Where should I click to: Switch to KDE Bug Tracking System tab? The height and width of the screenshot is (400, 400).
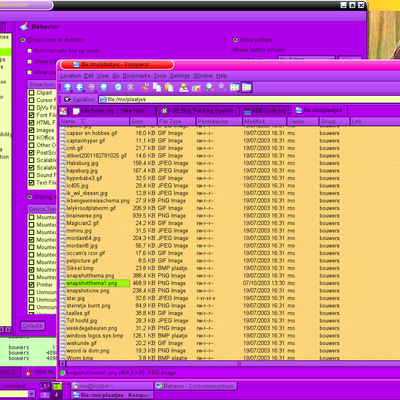tap(197, 111)
